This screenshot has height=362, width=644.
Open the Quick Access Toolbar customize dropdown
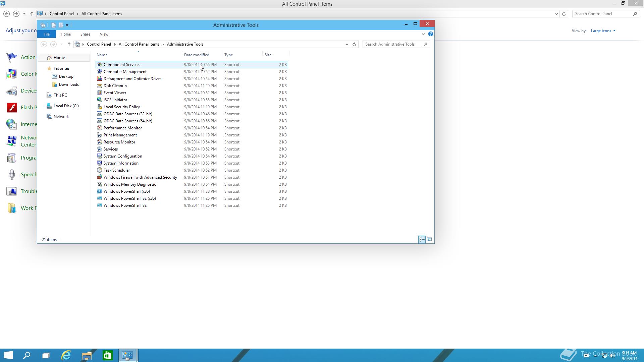[x=67, y=25]
